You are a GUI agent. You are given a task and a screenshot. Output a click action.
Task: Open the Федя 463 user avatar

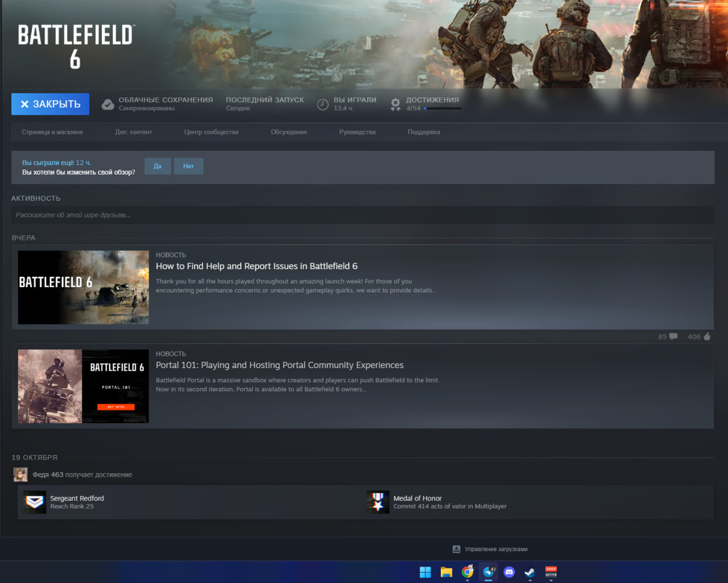coord(20,474)
